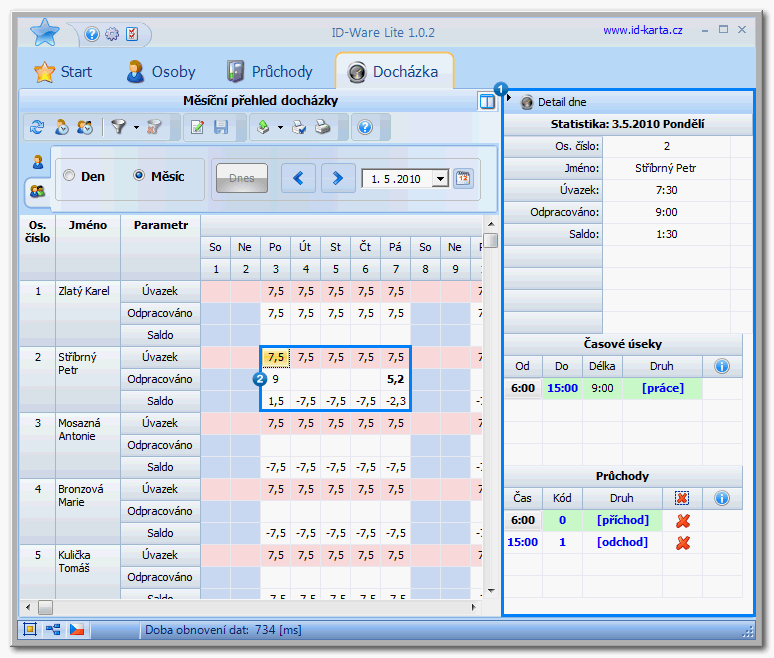The image size is (774, 658).
Task: Click the [práce] time segment type
Action: point(662,388)
